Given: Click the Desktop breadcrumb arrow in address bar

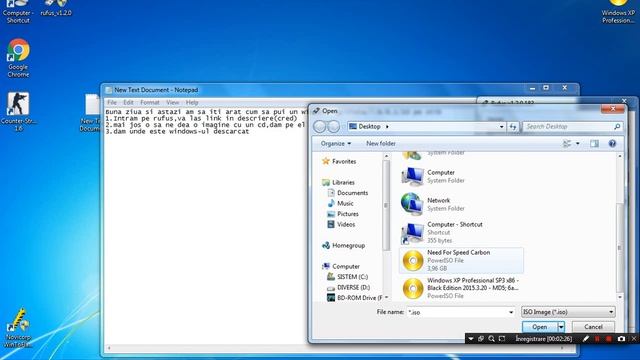Looking at the screenshot, I should [x=387, y=127].
